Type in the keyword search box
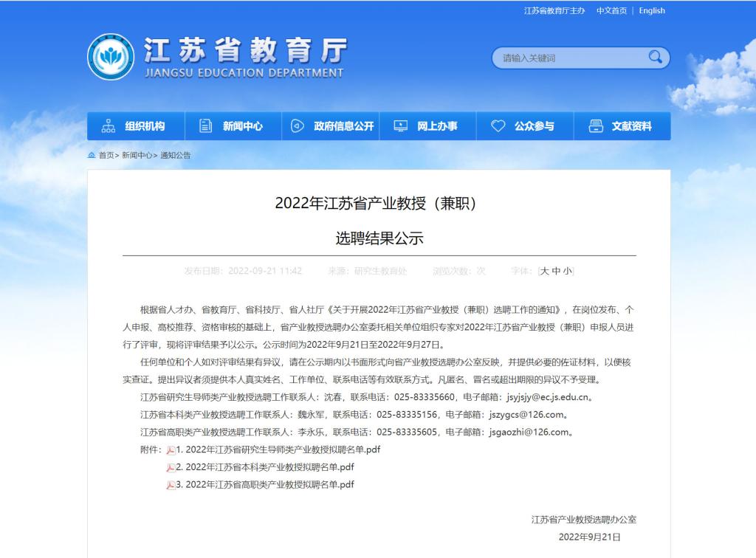Viewport: 756px width, 558px height. click(568, 58)
